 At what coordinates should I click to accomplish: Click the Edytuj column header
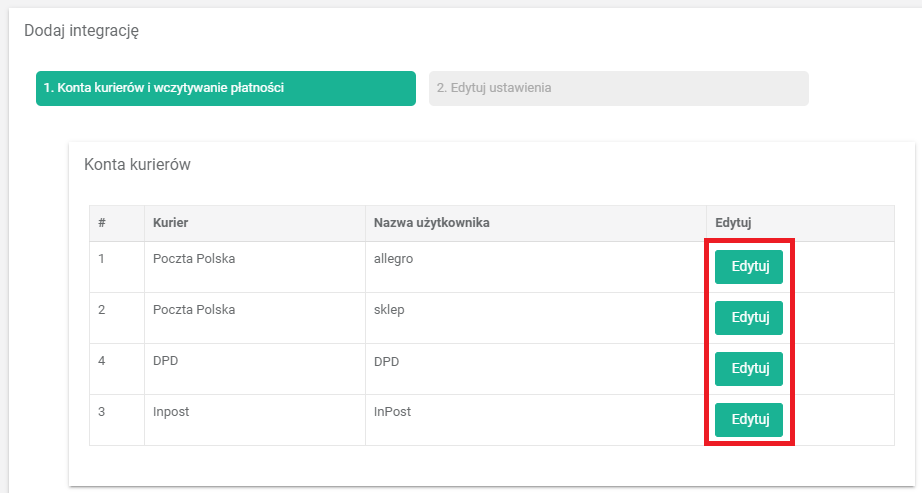[x=735, y=223]
